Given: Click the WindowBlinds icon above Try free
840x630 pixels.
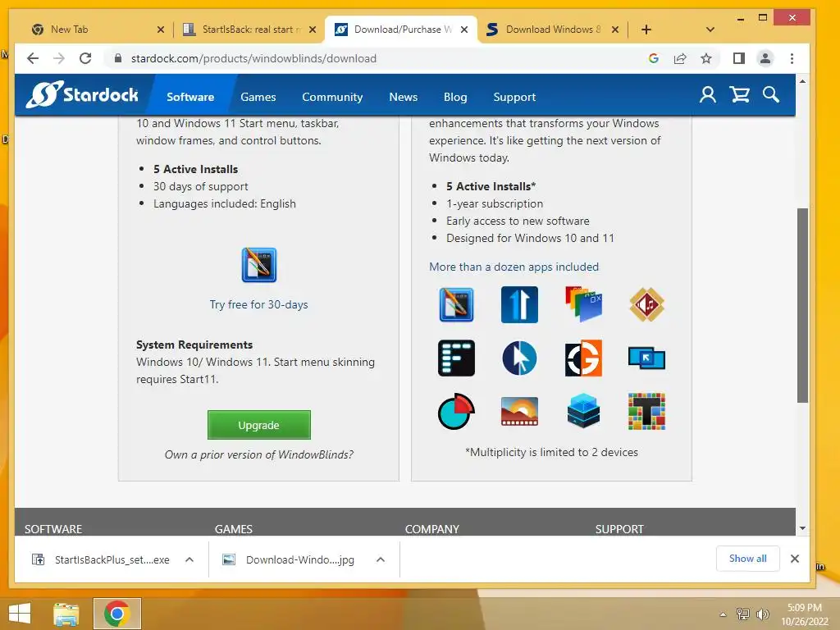Looking at the screenshot, I should (x=258, y=265).
